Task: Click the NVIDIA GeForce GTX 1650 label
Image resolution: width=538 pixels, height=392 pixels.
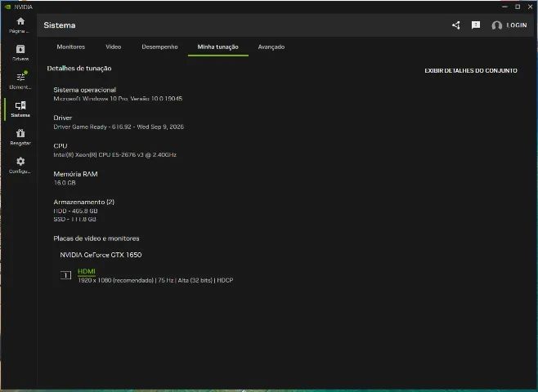Action: (x=101, y=255)
